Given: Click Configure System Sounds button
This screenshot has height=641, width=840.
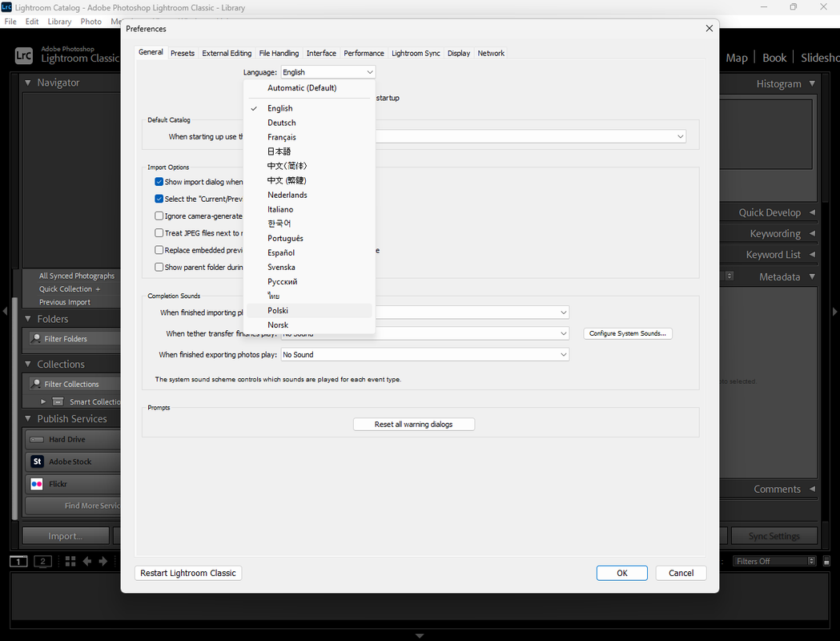Looking at the screenshot, I should tap(627, 333).
